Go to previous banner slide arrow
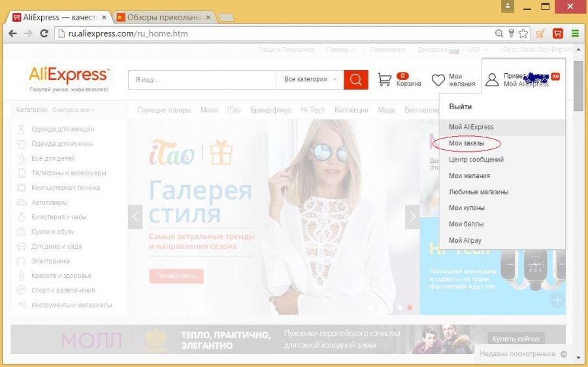Viewport: 588px width, 367px height. coord(135,217)
